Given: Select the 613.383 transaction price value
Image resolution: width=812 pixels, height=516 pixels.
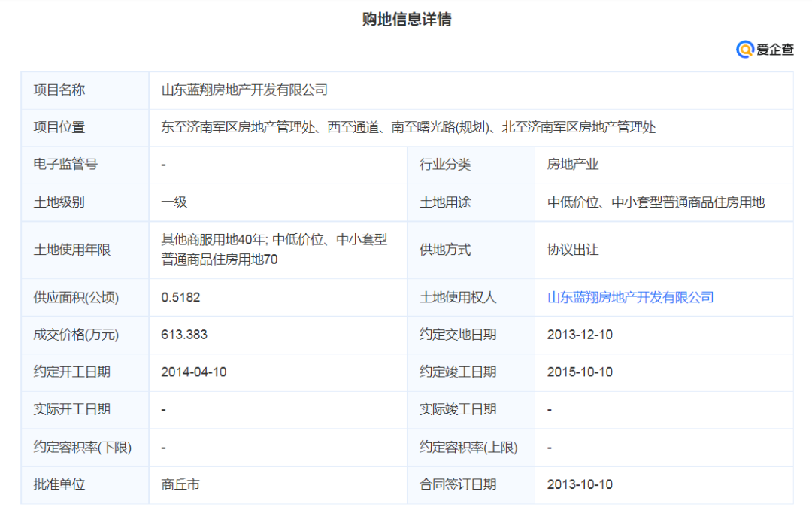Looking at the screenshot, I should (x=184, y=335).
